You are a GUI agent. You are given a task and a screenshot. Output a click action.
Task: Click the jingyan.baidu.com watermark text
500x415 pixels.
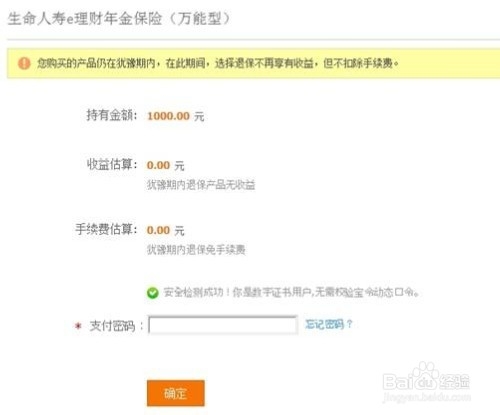(427, 397)
